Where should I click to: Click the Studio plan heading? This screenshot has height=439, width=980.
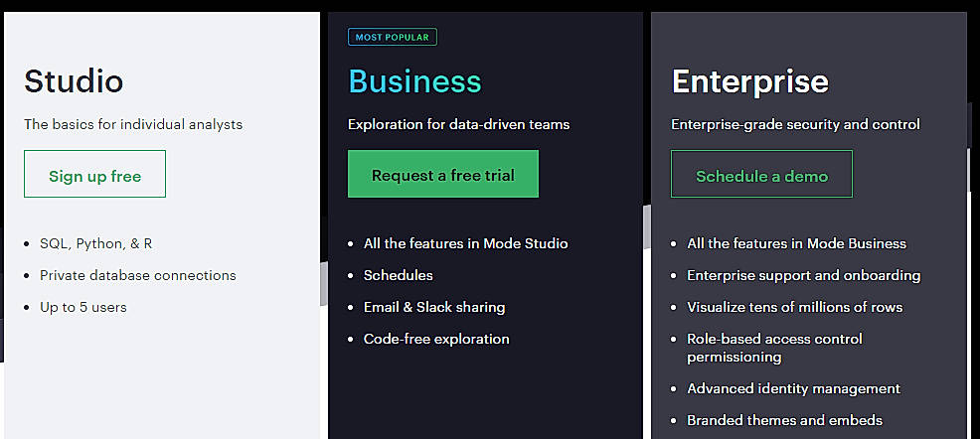[74, 81]
